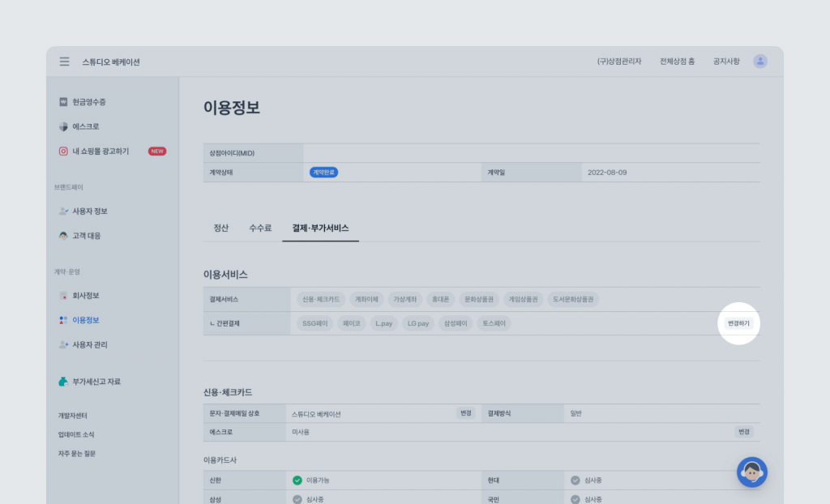This screenshot has height=504, width=830.
Task: Click the NEW badge in sidebar
Action: [x=157, y=152]
